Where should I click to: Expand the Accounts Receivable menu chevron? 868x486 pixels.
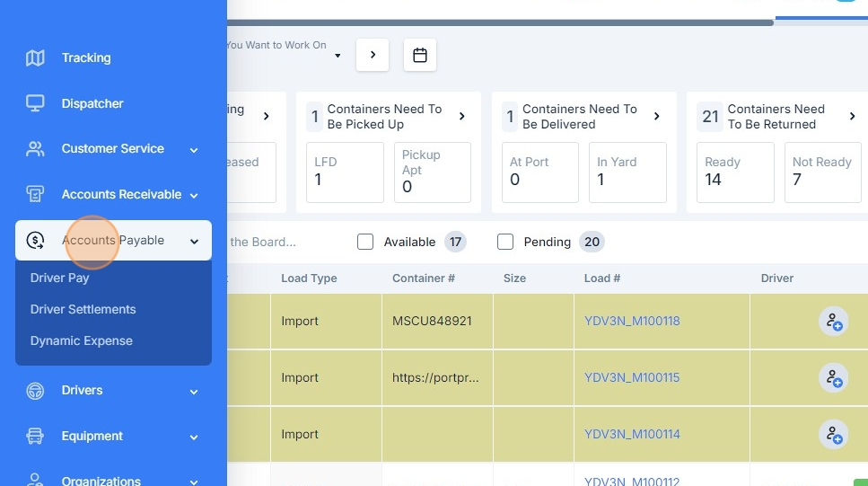(194, 195)
